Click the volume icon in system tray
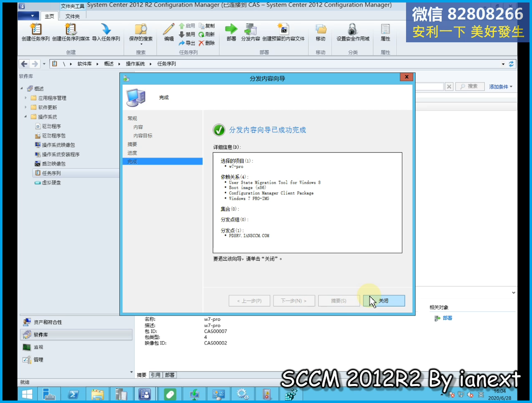The width and height of the screenshot is (532, 403). pos(470,394)
